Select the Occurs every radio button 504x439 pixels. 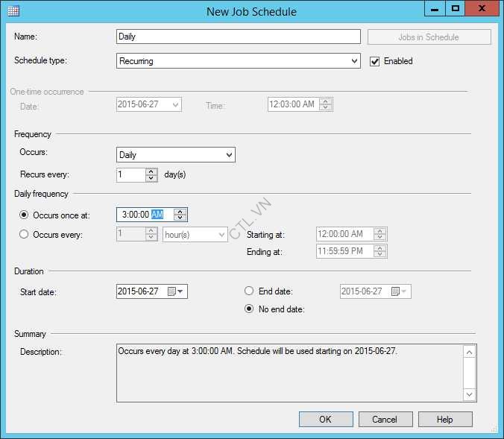click(x=25, y=235)
